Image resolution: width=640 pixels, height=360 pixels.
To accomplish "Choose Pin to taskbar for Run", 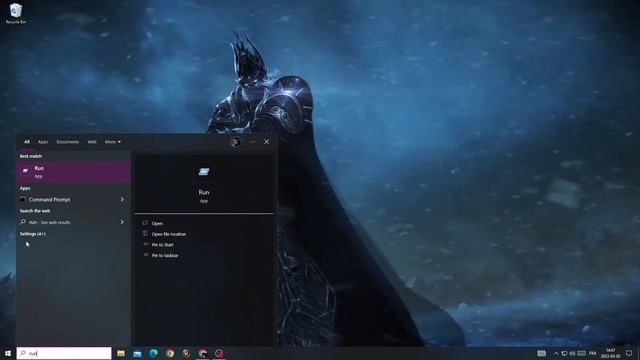I will (x=165, y=255).
